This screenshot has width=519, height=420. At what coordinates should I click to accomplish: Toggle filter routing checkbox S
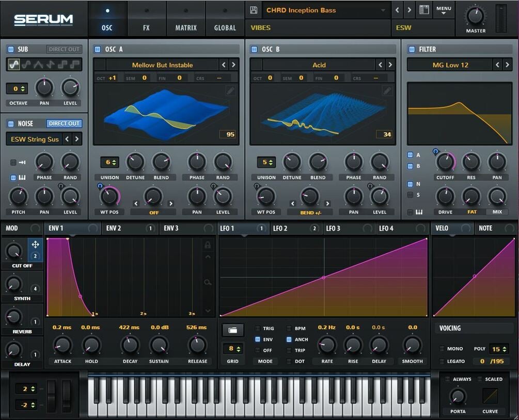point(410,195)
